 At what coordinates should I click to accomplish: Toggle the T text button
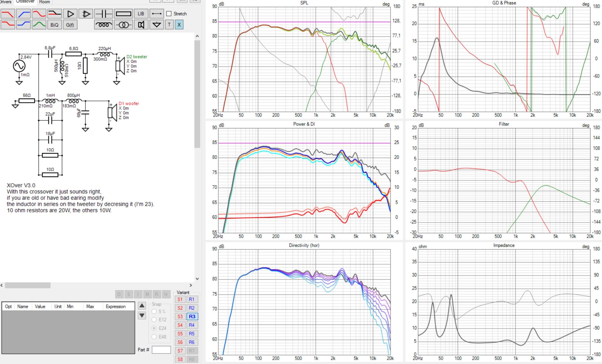[x=169, y=25]
